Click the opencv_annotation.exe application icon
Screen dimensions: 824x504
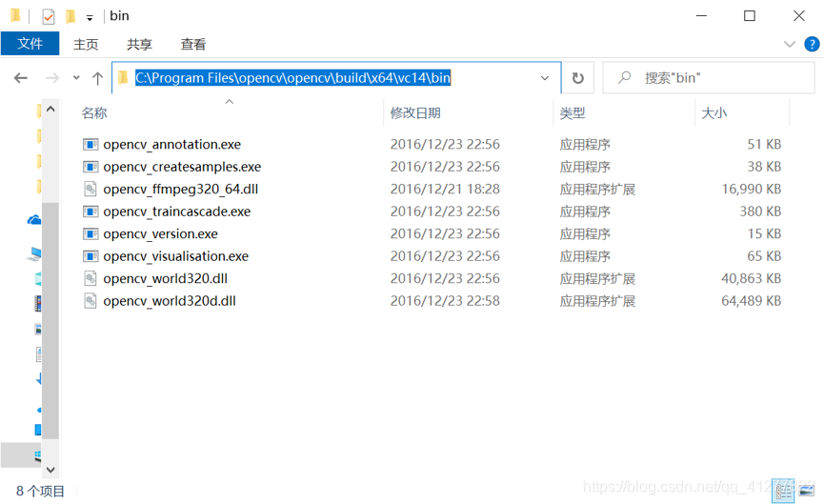click(x=90, y=144)
